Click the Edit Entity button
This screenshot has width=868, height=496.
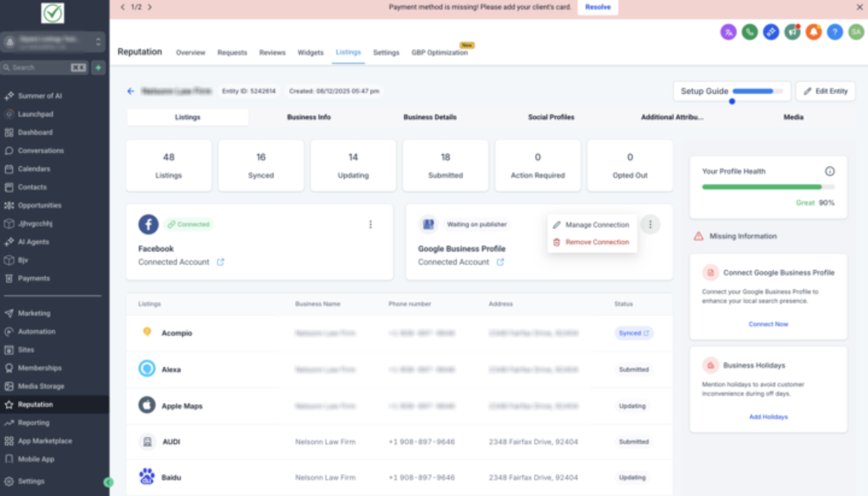[x=825, y=91]
